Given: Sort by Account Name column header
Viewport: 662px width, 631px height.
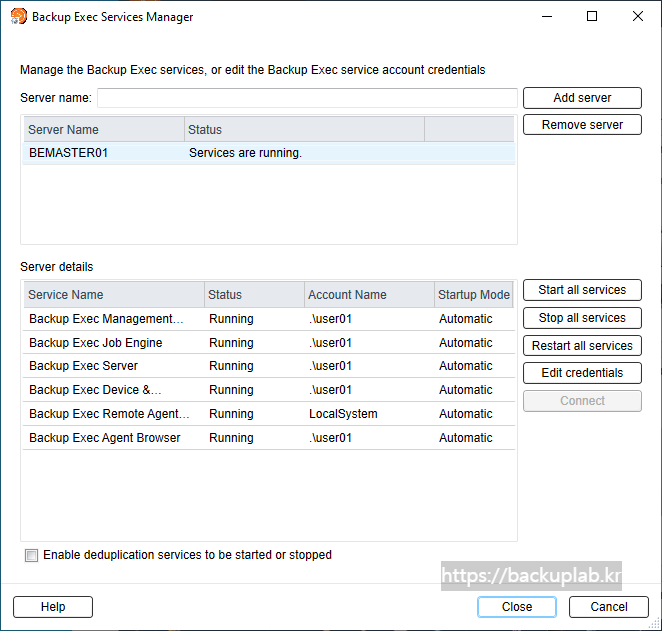Looking at the screenshot, I should point(369,295).
